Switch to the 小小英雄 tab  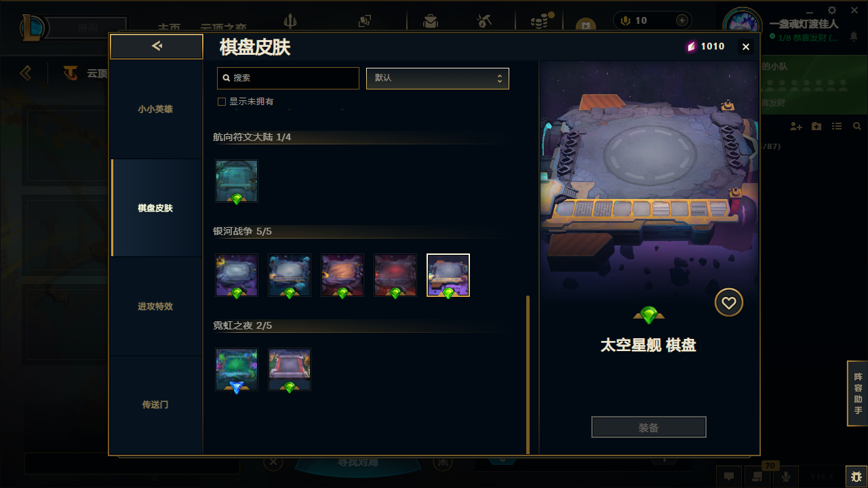tap(155, 109)
